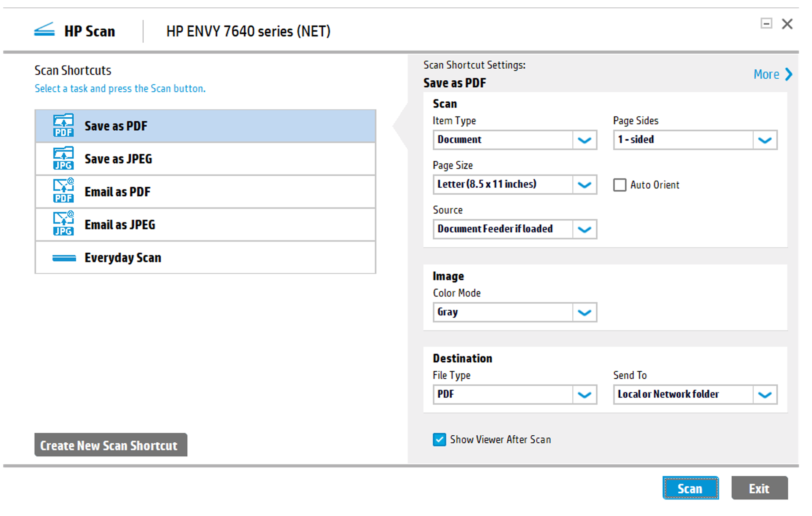Open More scan settings link
Screen dimensions: 812x516
[772, 74]
